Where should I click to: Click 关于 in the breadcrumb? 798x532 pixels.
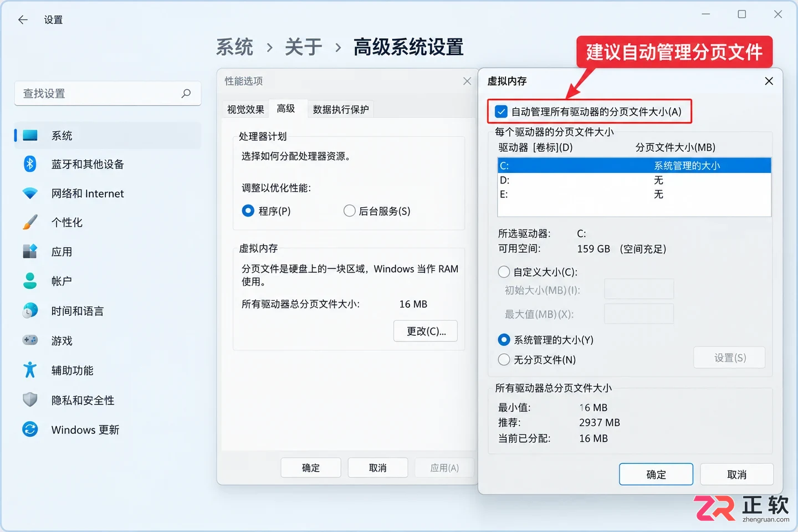click(x=304, y=47)
